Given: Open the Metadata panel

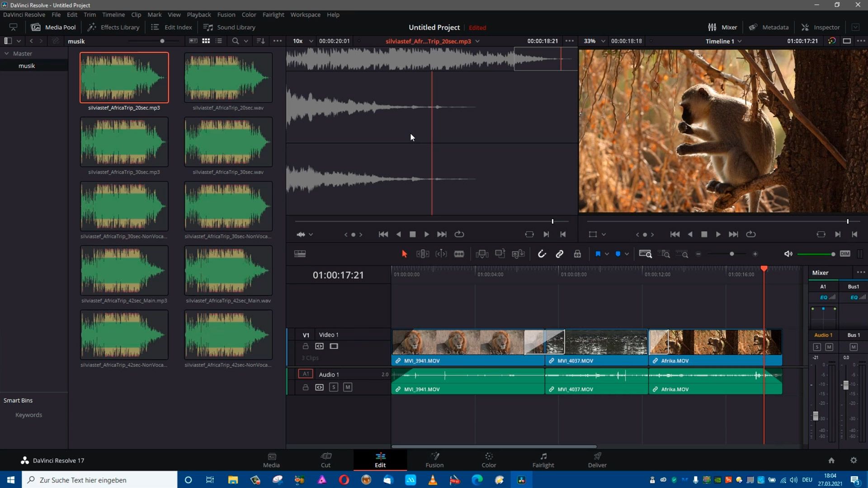Looking at the screenshot, I should [769, 27].
